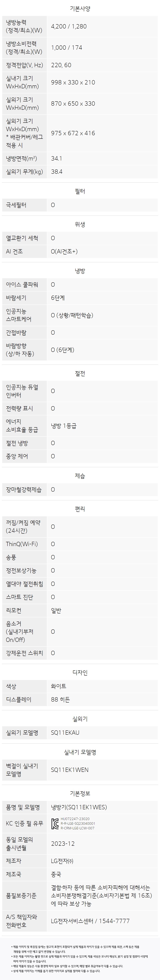Click the 필터 section heading
The height and width of the screenshot is (980, 160).
[80, 191]
